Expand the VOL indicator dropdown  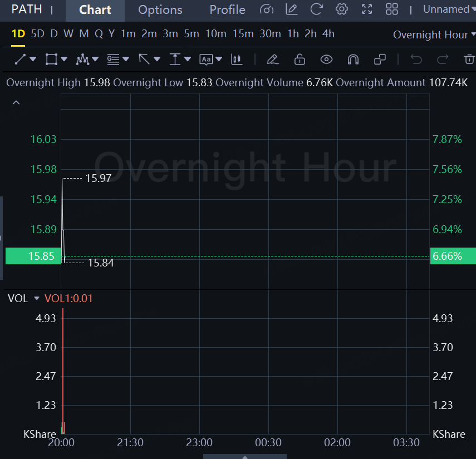pos(37,299)
